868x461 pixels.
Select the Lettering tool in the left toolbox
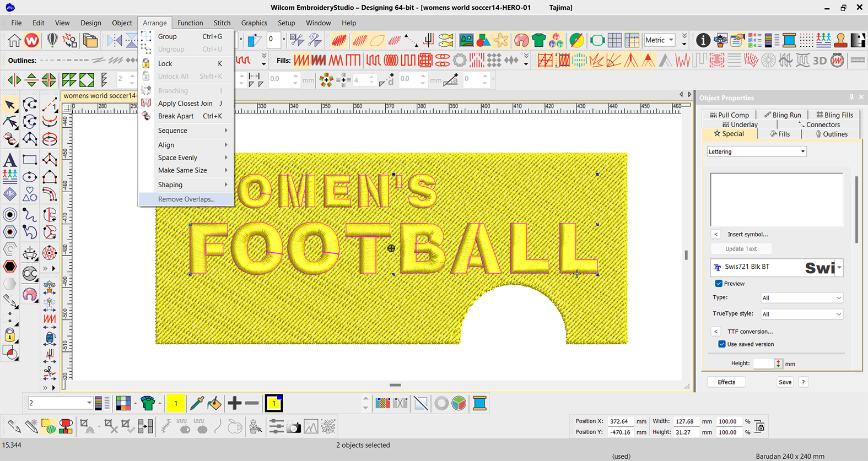10,160
